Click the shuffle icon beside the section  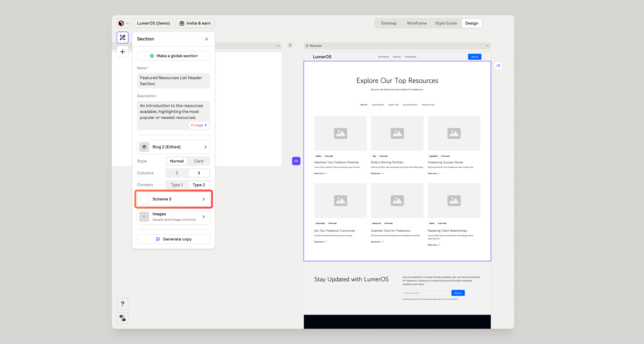[x=498, y=66]
